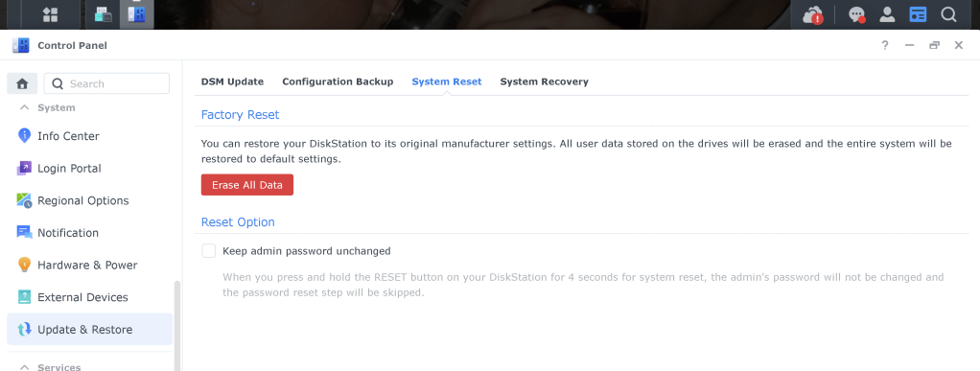Click the Factory Reset section heading
The image size is (980, 371).
[240, 115]
